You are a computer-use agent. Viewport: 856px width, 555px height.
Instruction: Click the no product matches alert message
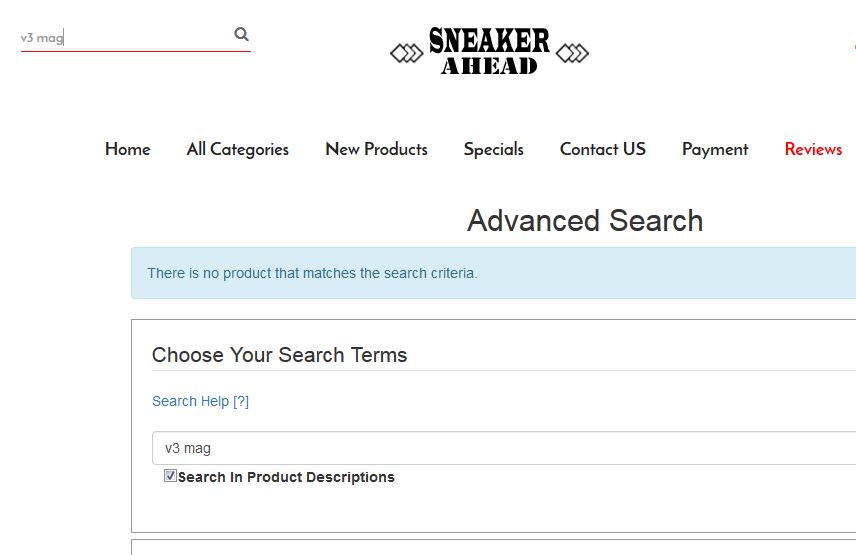coord(312,273)
